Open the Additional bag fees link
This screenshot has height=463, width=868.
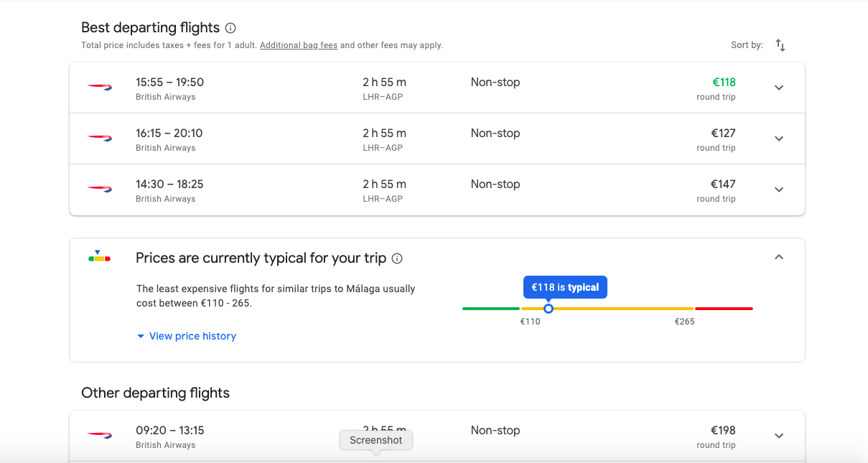coord(299,45)
